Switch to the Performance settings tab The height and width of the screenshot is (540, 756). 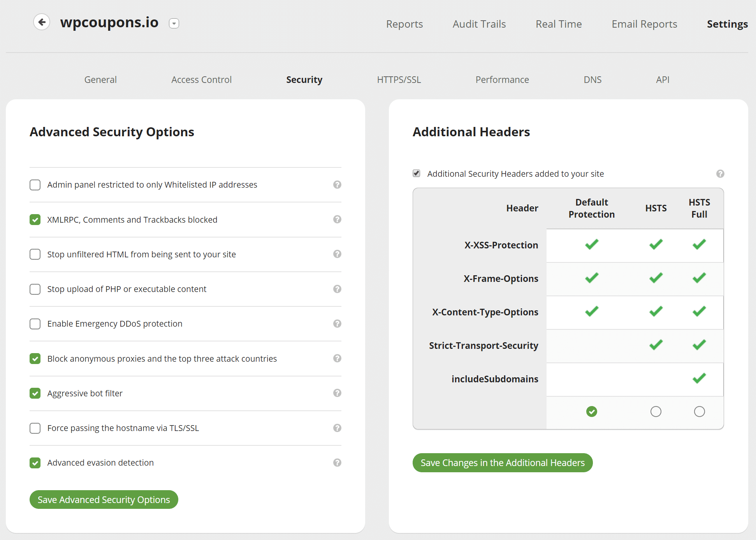pos(502,79)
